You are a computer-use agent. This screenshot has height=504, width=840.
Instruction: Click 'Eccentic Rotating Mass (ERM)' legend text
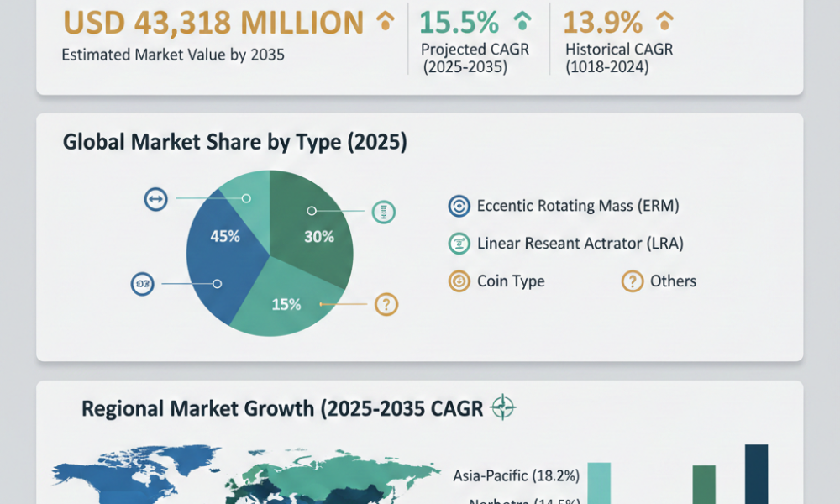click(x=578, y=206)
